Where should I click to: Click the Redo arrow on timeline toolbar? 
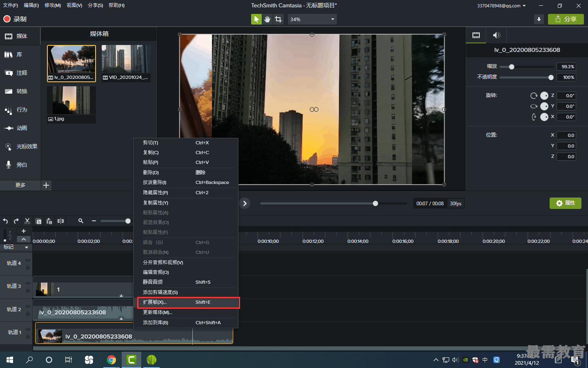pyautogui.click(x=16, y=221)
